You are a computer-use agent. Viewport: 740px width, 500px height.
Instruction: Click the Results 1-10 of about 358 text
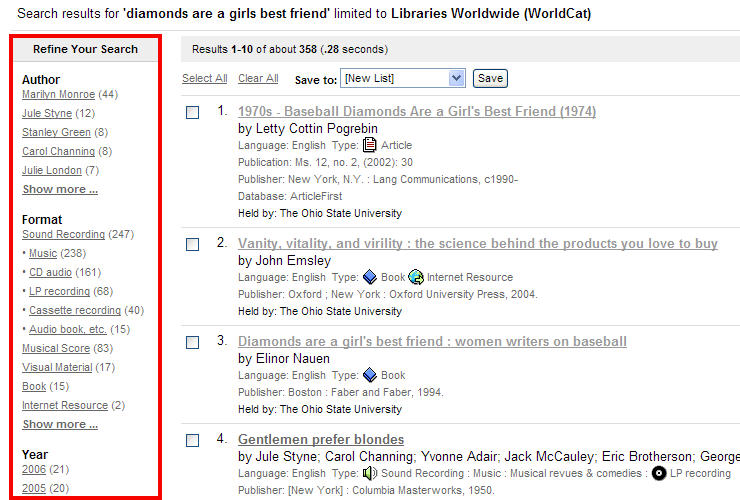tap(290, 49)
